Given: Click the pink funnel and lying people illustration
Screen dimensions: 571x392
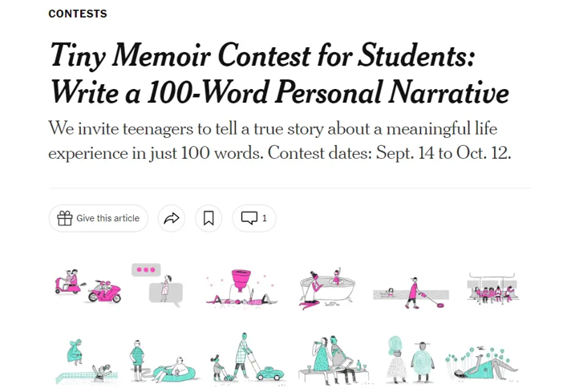Looking at the screenshot, I should tap(242, 287).
